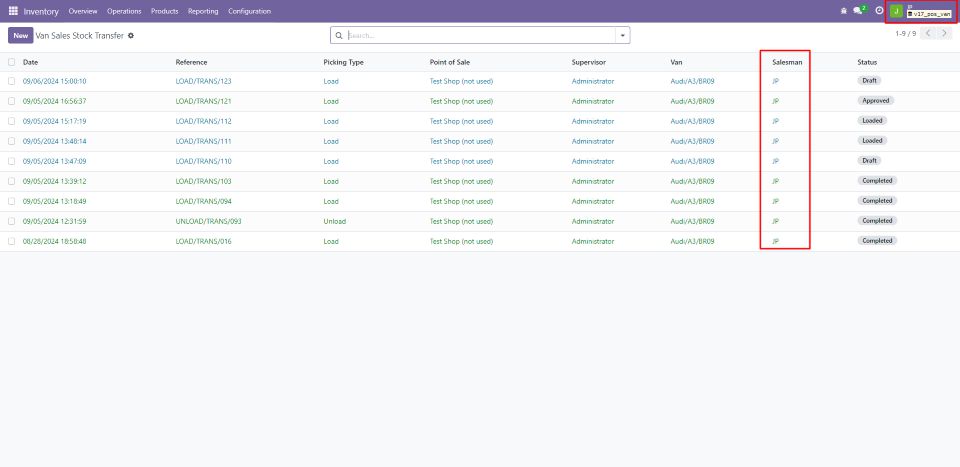Image resolution: width=960 pixels, height=467 pixels.
Task: Open the activities clock icon
Action: [x=879, y=11]
